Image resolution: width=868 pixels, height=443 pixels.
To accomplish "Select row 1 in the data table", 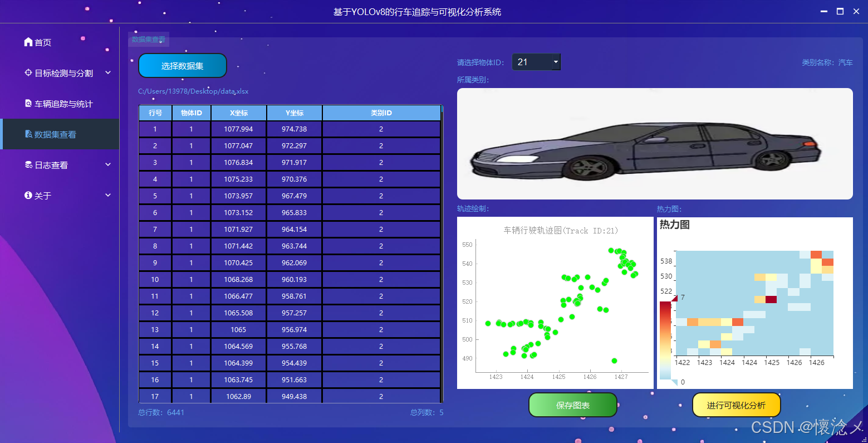I will (x=290, y=129).
